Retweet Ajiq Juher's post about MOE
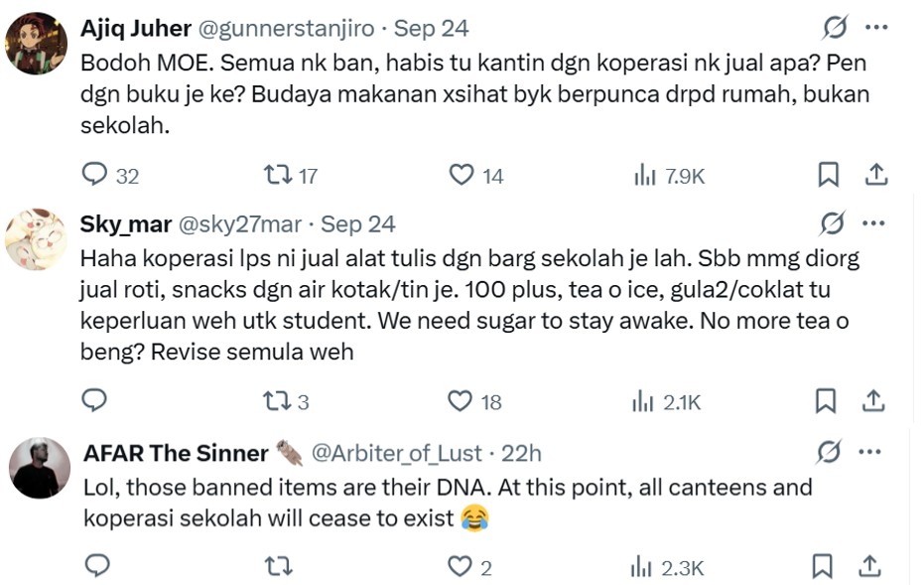Viewport: 924px width, 585px height. pos(277,175)
